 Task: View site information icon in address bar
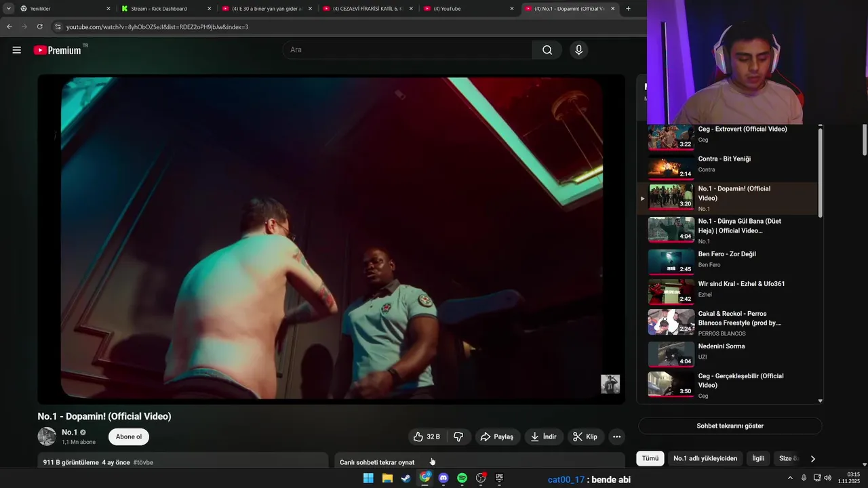tap(58, 26)
